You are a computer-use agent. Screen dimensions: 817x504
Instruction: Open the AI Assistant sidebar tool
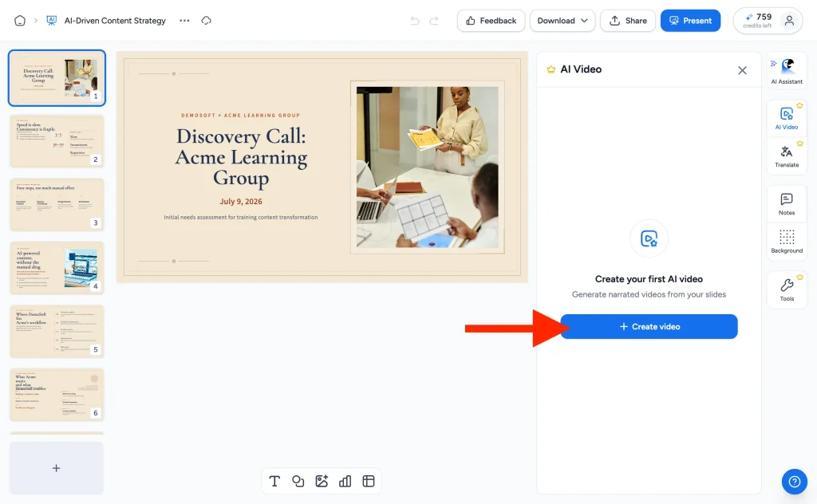787,71
